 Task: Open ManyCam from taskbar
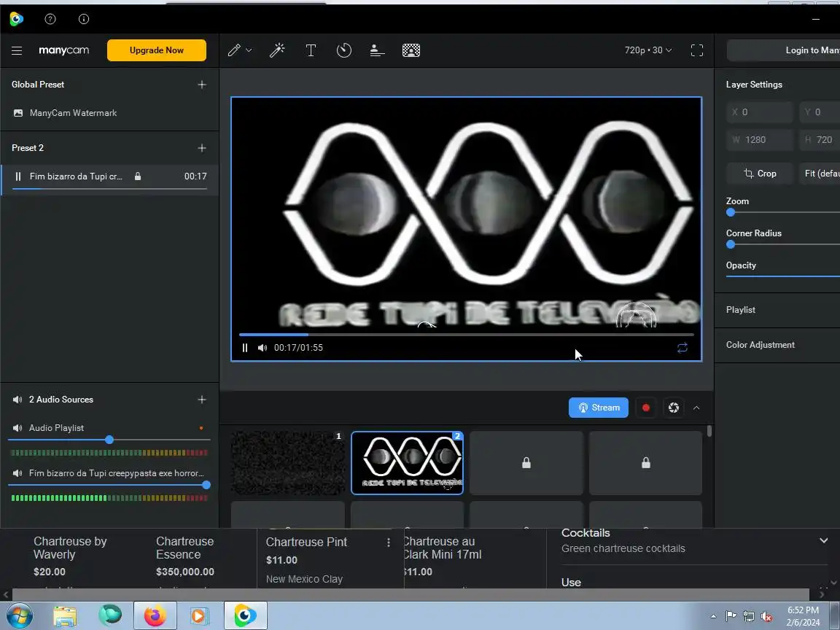pos(245,616)
